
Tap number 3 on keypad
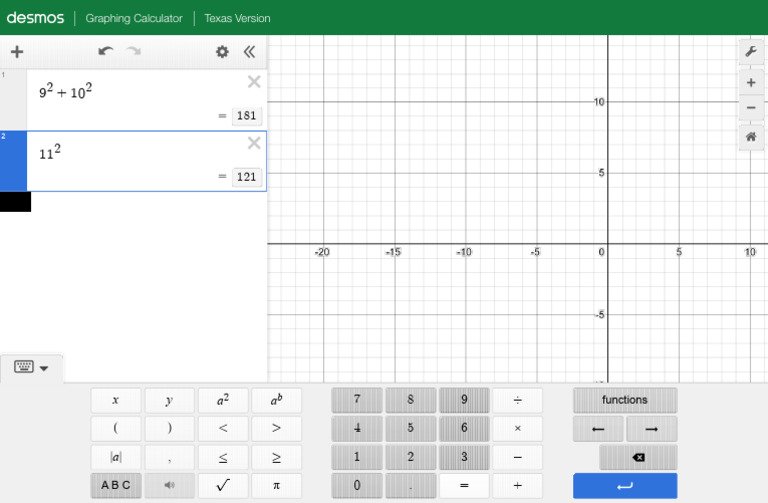pyautogui.click(x=464, y=457)
